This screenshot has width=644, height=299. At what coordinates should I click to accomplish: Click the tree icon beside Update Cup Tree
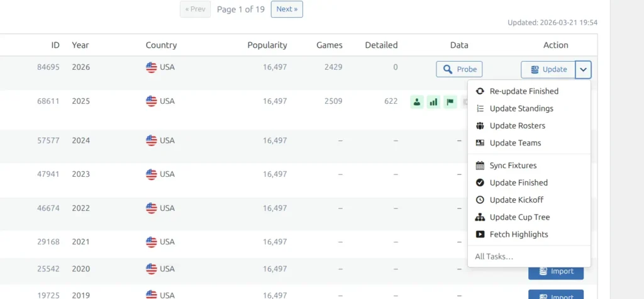coord(480,217)
